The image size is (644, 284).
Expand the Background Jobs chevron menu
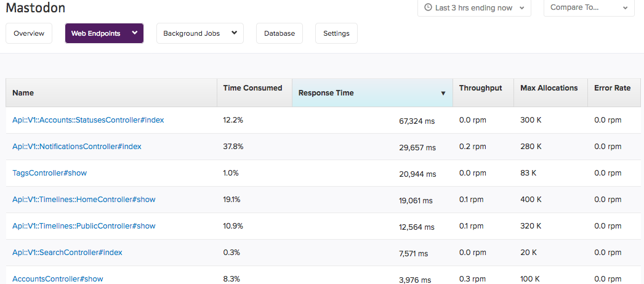coord(234,33)
